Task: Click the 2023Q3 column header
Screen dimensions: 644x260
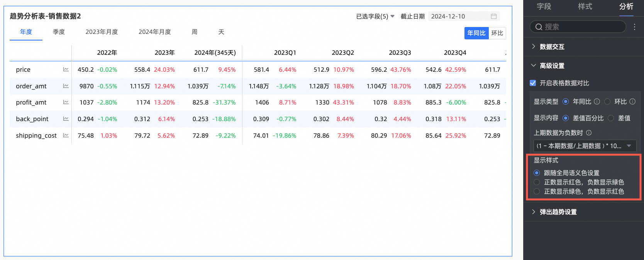Action: (400, 53)
